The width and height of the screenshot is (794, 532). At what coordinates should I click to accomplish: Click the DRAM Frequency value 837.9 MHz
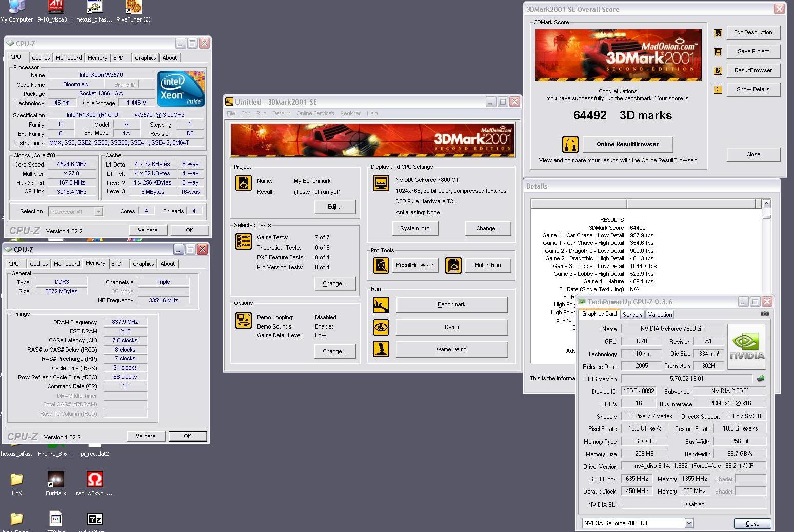tap(125, 322)
